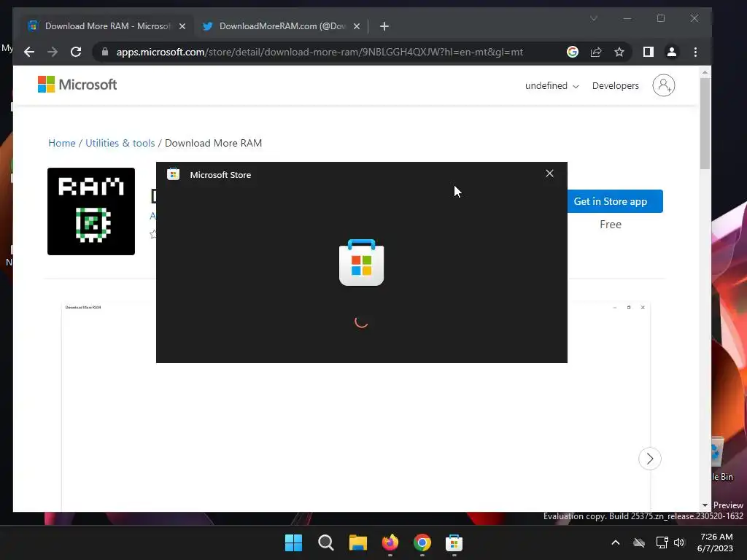Open the tab search chevron in Chrome's title bar

[594, 18]
